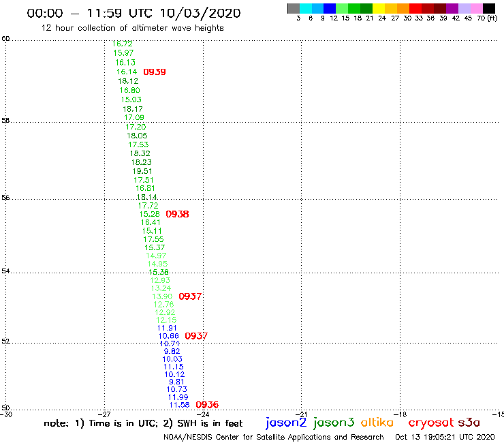The image size is (504, 443).
Task: Click the 12.93 wave height
Action: click(x=160, y=281)
